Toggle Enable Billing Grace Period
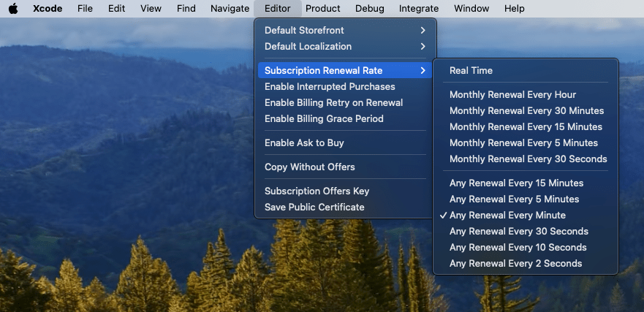 point(324,119)
